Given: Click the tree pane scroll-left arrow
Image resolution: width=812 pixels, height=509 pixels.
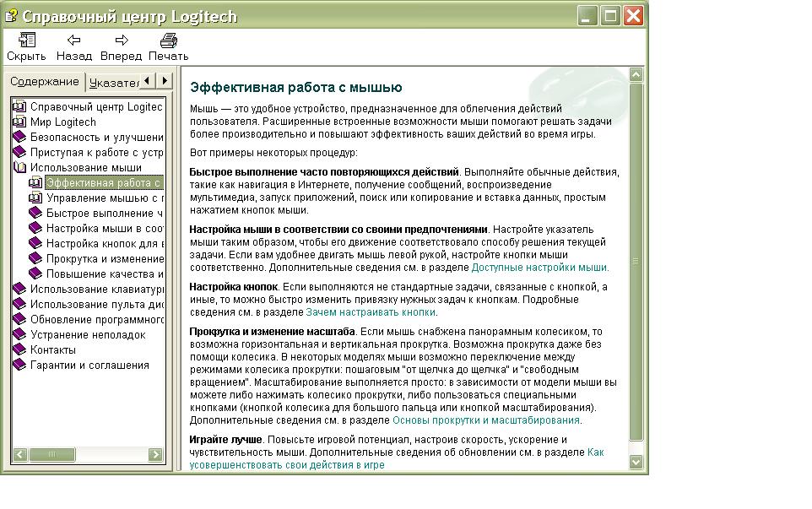Looking at the screenshot, I should click(20, 455).
